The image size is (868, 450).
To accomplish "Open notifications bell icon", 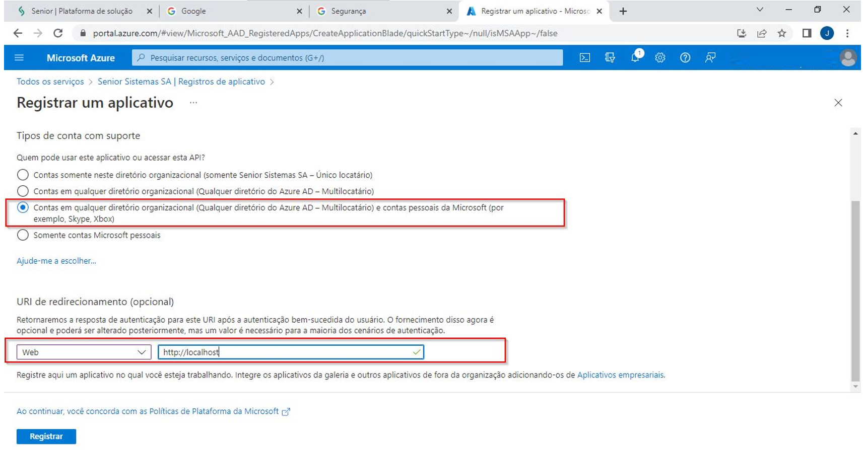I will 636,57.
